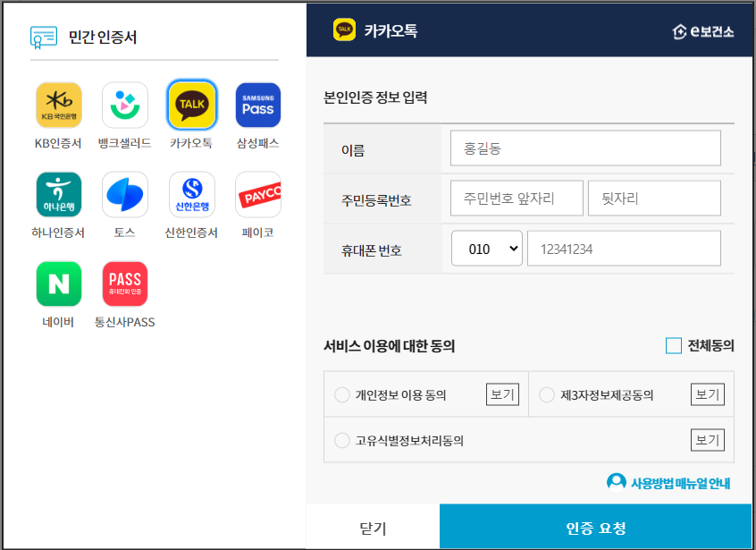The width and height of the screenshot is (756, 550).
Task: Pick the 페이코 verification icon
Action: click(x=257, y=192)
